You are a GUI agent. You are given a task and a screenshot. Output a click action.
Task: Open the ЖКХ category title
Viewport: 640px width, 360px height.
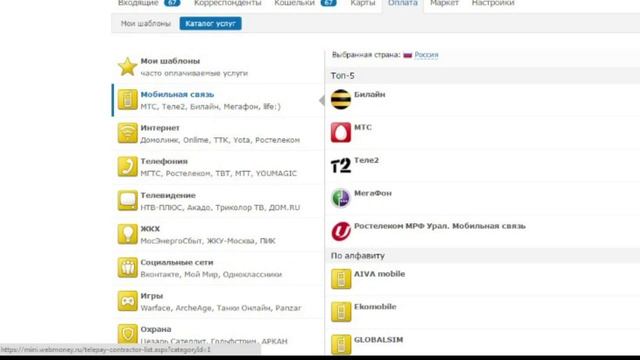click(150, 229)
